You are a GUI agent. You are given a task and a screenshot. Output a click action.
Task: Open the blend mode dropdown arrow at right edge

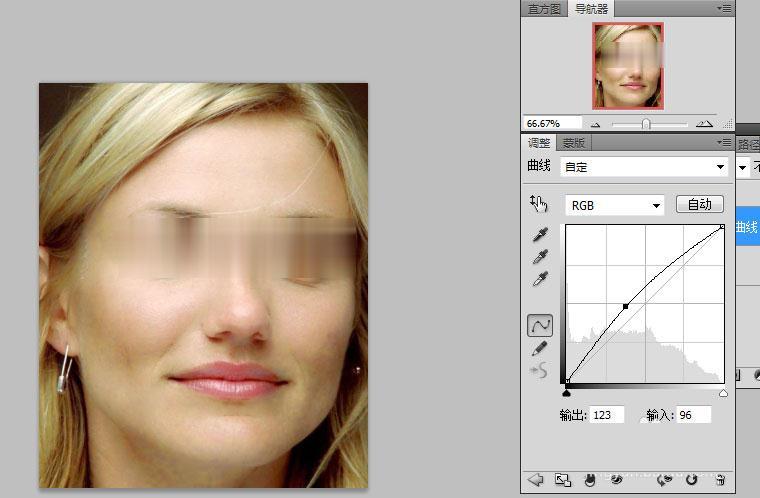pyautogui.click(x=742, y=168)
